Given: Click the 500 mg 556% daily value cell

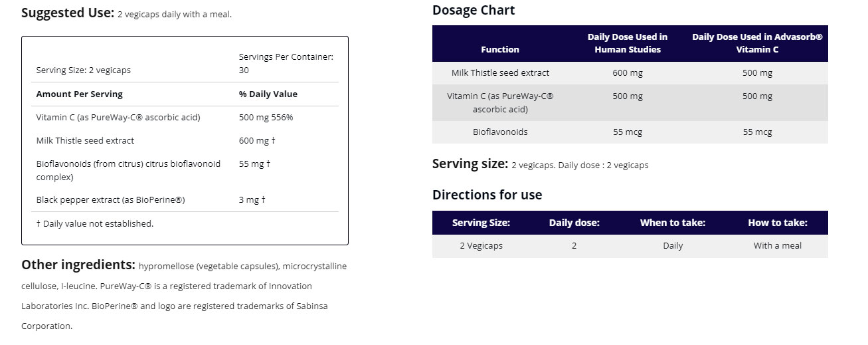Looking at the screenshot, I should tap(266, 118).
